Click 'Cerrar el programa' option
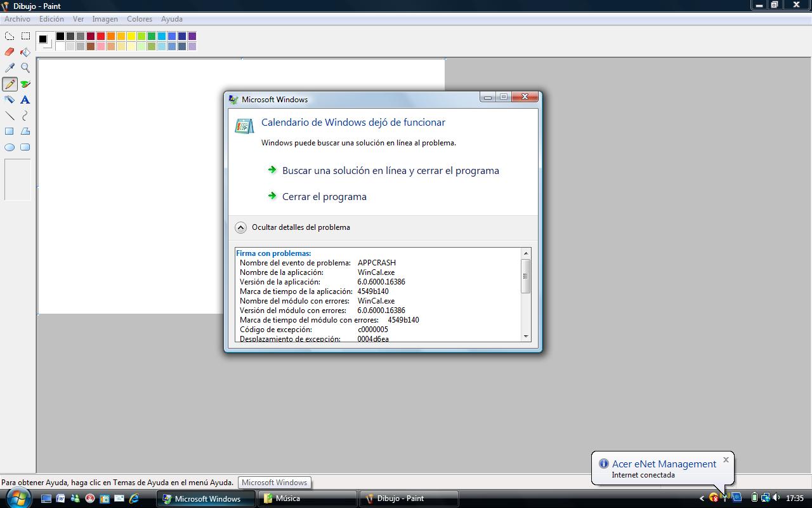The width and height of the screenshot is (812, 508). click(x=324, y=197)
